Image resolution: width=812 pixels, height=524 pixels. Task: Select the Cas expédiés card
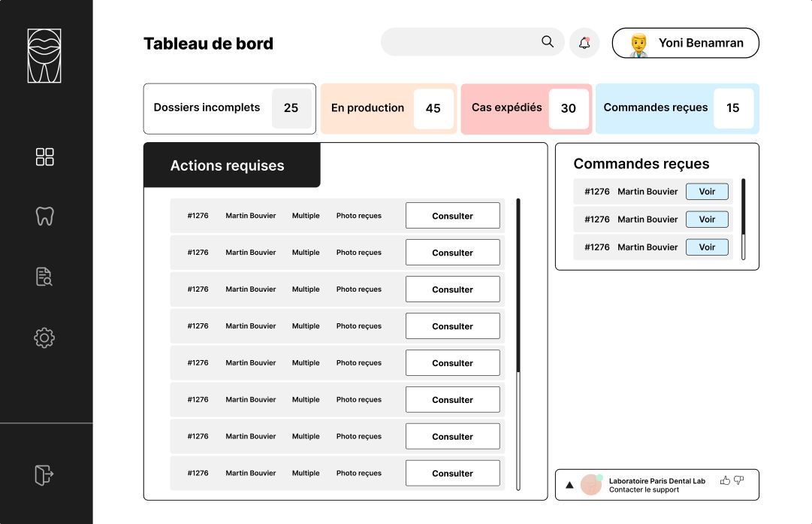[526, 108]
